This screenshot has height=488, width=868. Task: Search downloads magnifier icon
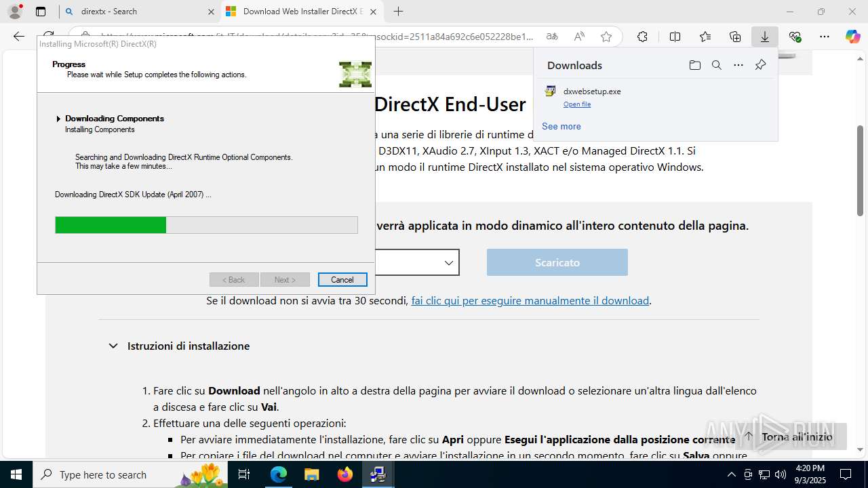716,65
